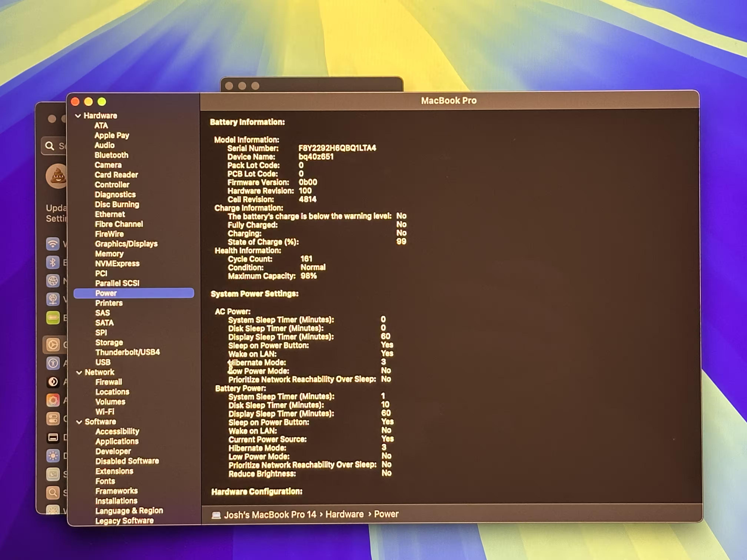This screenshot has width=747, height=560.
Task: Click Power in the path bar
Action: coord(386,514)
